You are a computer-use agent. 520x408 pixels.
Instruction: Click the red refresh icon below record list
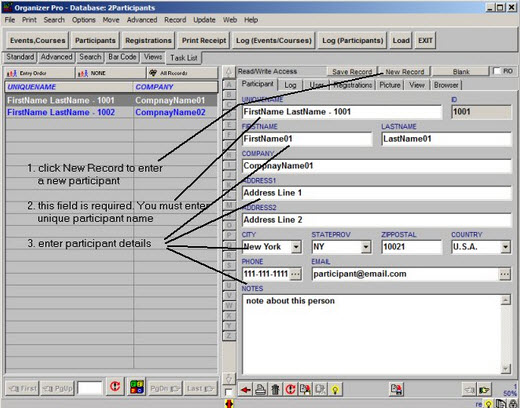[x=115, y=387]
